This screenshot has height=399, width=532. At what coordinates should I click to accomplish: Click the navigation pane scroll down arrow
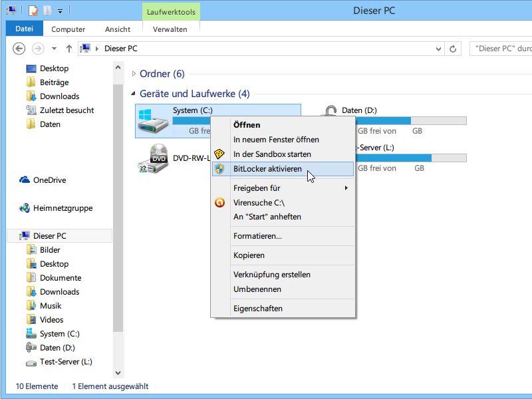118,372
